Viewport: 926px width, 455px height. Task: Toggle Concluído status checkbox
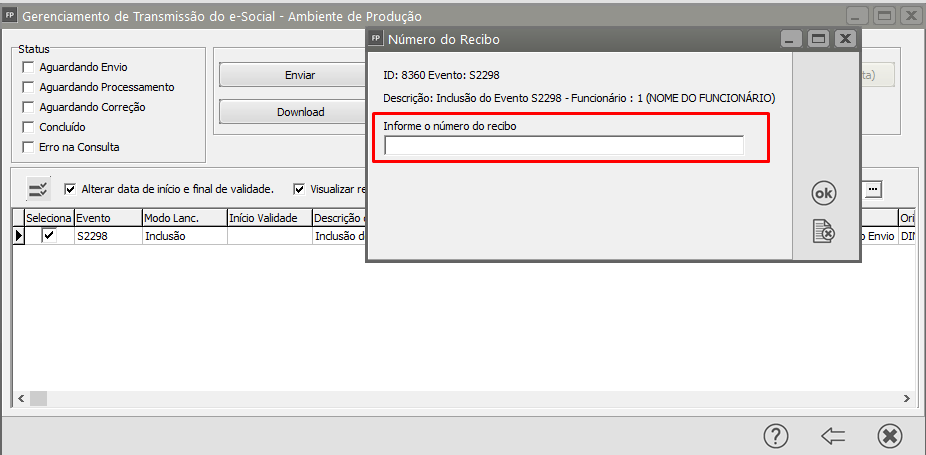pyautogui.click(x=28, y=127)
